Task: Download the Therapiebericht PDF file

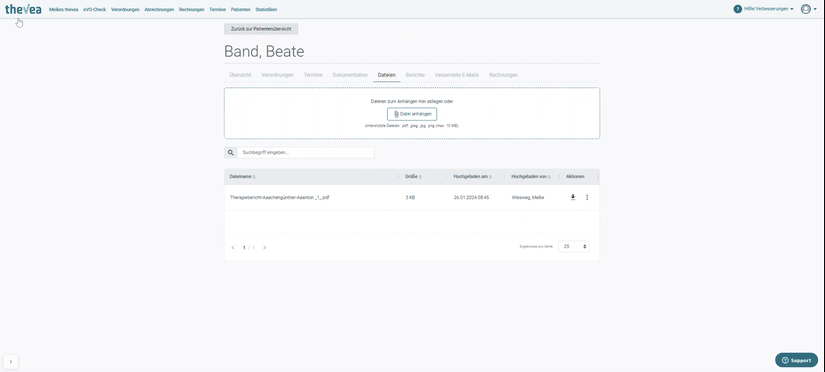Action: coord(573,197)
